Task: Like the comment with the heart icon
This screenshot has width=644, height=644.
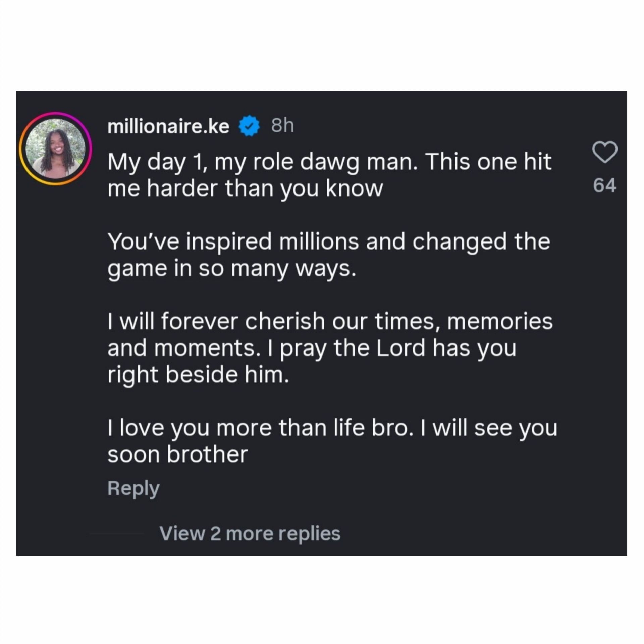Action: pyautogui.click(x=605, y=152)
